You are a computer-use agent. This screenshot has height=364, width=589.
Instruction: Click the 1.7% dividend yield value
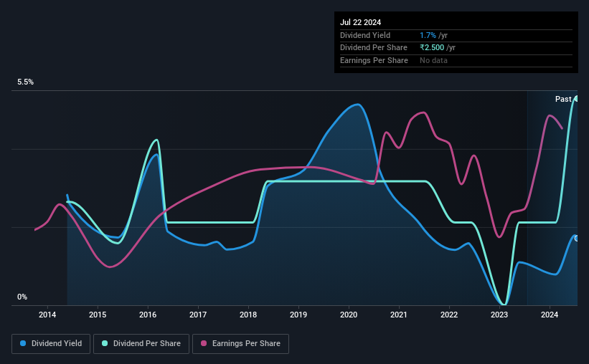[428, 35]
